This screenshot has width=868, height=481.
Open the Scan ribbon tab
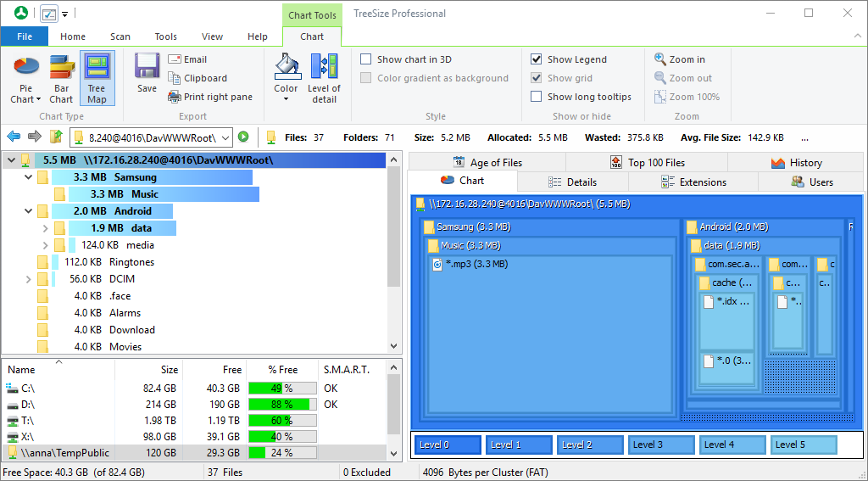(x=120, y=36)
